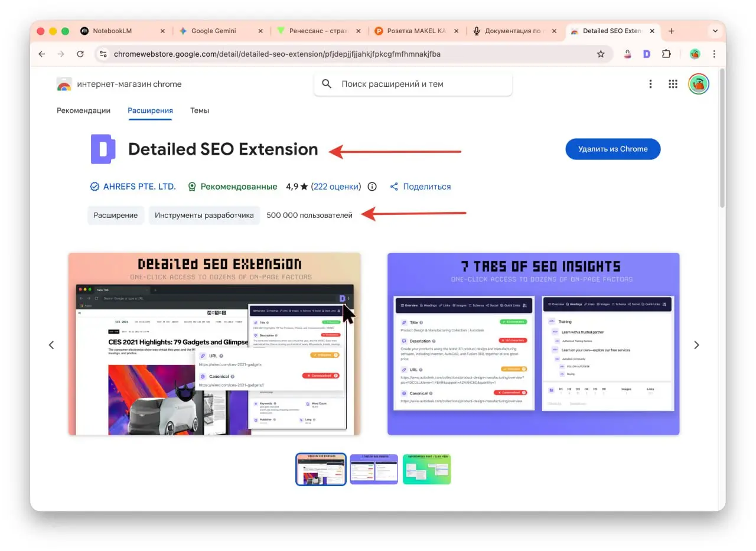Click the flask extension icon in toolbar

point(627,54)
